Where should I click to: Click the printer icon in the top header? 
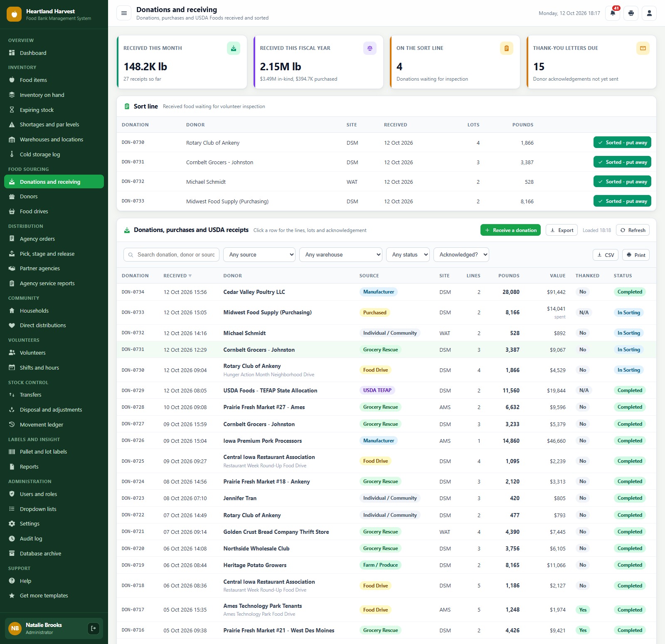(x=631, y=13)
